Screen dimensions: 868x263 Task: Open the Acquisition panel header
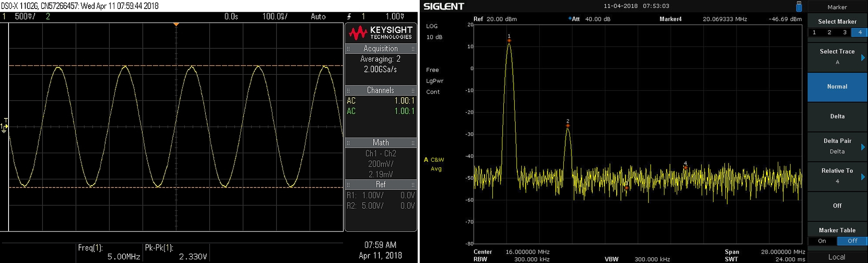click(381, 49)
